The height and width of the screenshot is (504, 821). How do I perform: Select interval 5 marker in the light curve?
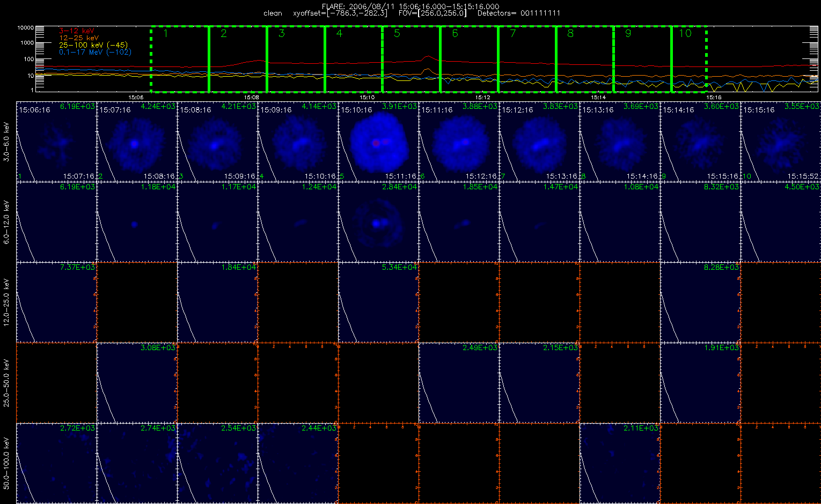click(x=397, y=34)
